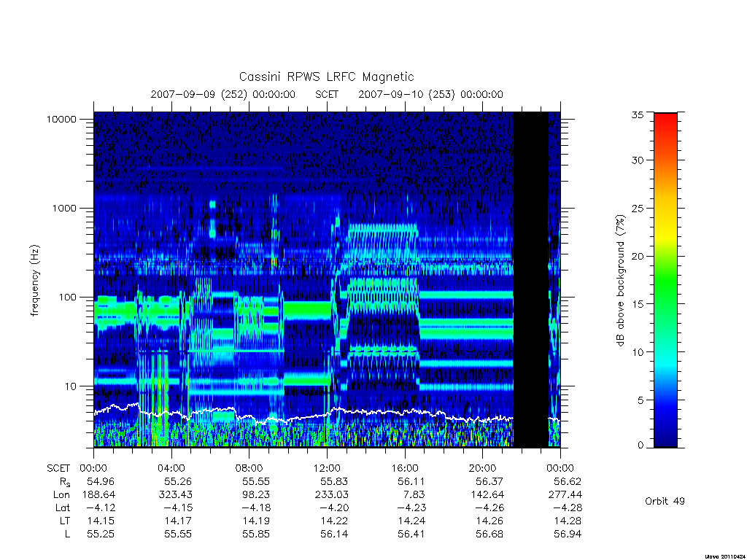Viewport: 747px width, 560px height.
Task: Click the title 'Cassini RPWS LRFC Magnetic'
Action: [326, 77]
